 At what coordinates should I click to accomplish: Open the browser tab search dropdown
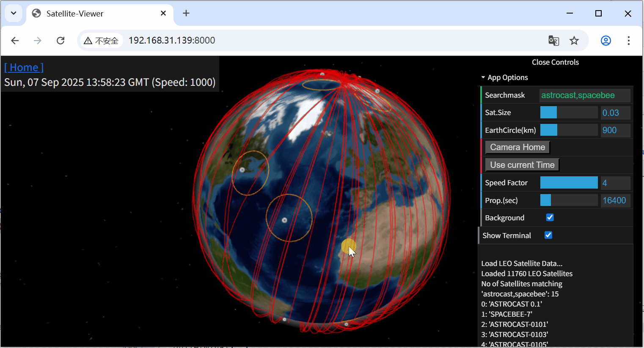pos(14,13)
